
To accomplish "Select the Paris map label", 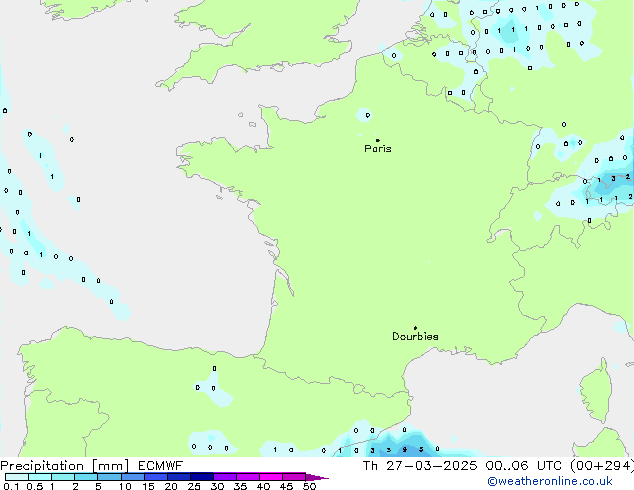I will pyautogui.click(x=378, y=149).
